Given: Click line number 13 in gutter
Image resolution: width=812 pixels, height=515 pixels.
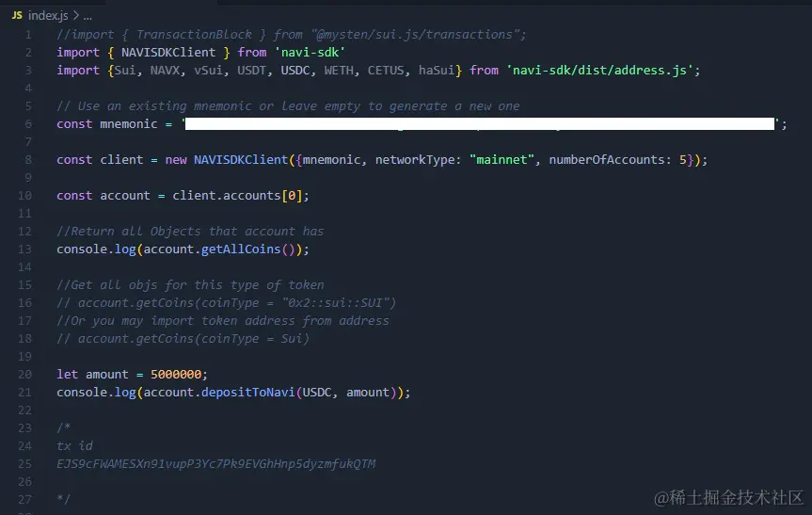Looking at the screenshot, I should pos(24,249).
